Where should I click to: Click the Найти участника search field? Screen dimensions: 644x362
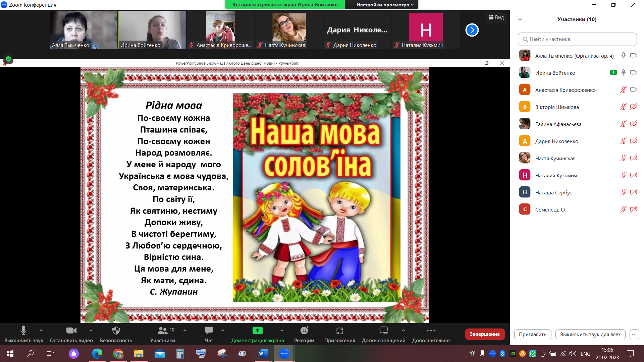(x=577, y=39)
